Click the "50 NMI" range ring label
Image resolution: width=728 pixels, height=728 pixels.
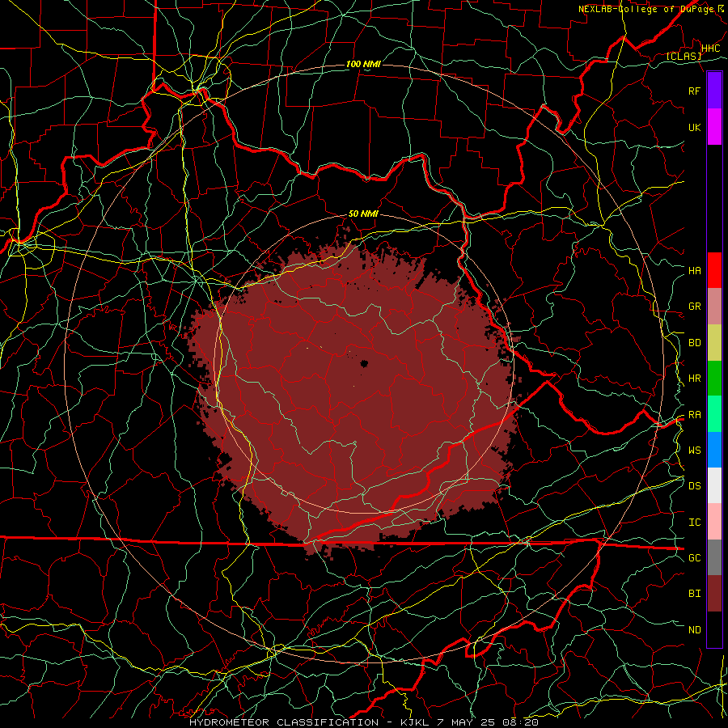click(x=363, y=214)
